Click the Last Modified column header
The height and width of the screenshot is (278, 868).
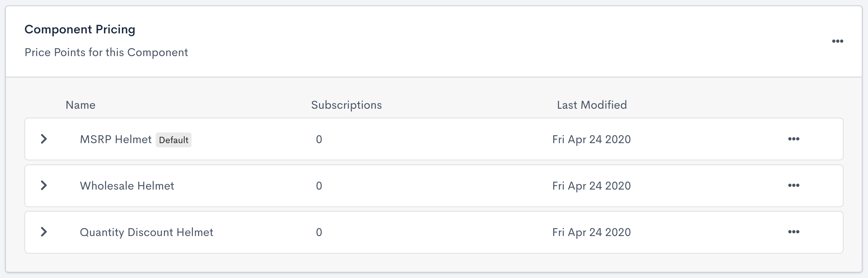click(592, 105)
